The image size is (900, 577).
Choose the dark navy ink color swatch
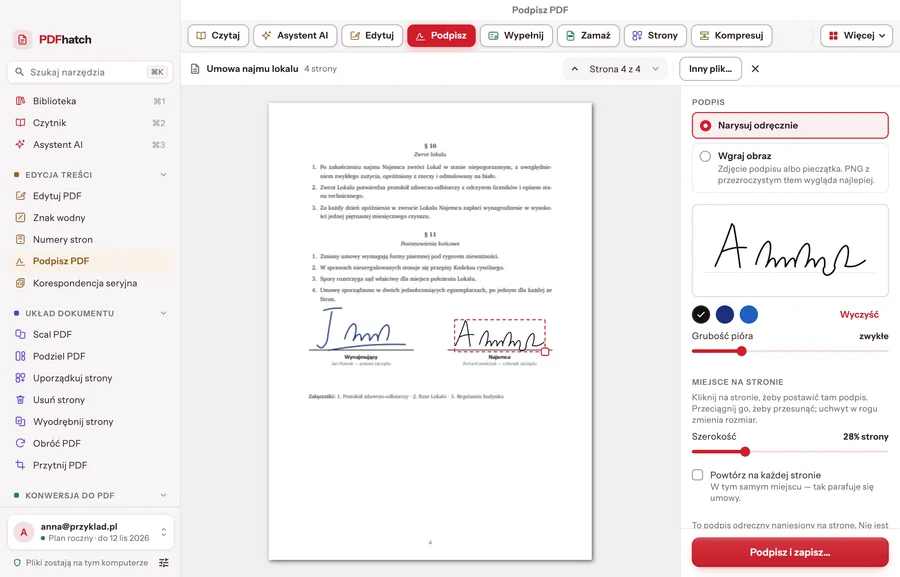(725, 315)
